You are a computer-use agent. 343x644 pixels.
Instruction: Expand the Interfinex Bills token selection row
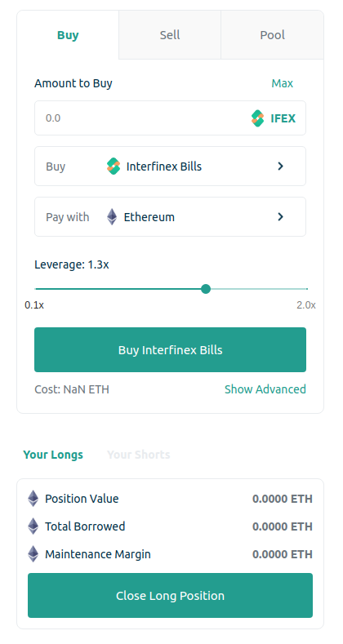170,167
